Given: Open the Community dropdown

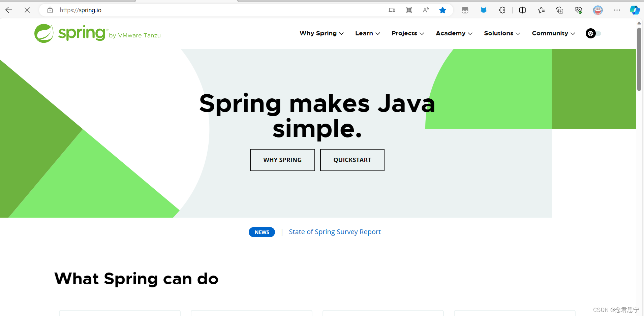Looking at the screenshot, I should (553, 33).
